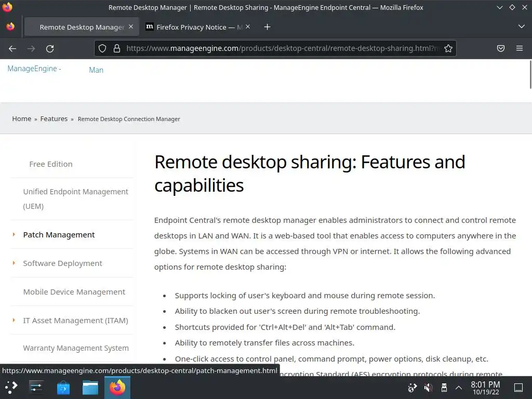Click the forward navigation arrow
Viewport: 532px width, 399px height.
pos(31,48)
